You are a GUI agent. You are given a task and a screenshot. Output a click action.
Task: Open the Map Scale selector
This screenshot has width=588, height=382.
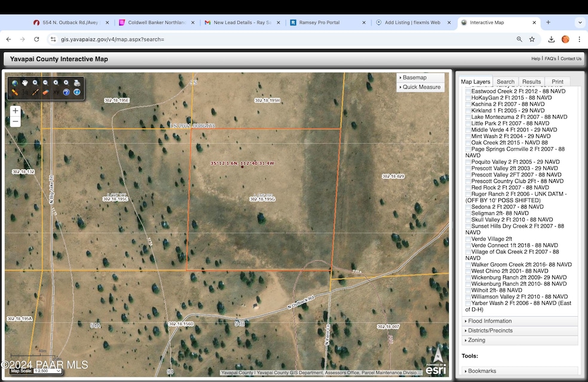click(48, 370)
